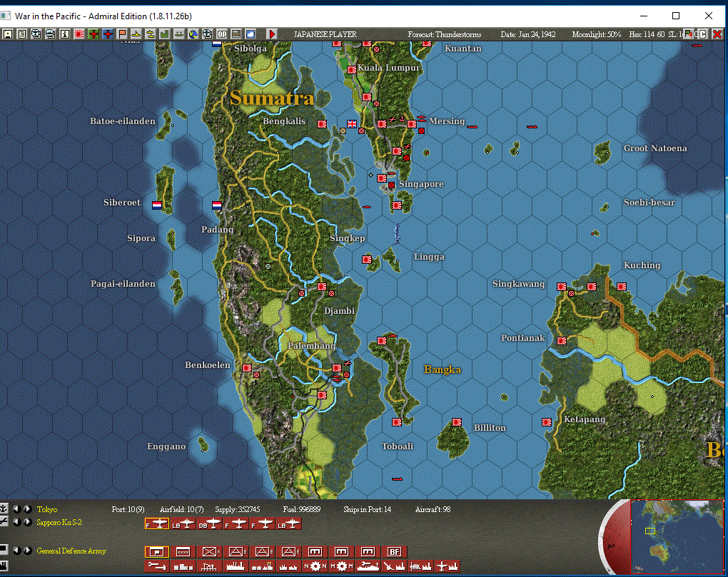Viewport: 728px width, 577px height.
Task: Click the N engine gear industry icon
Action: tap(315, 566)
